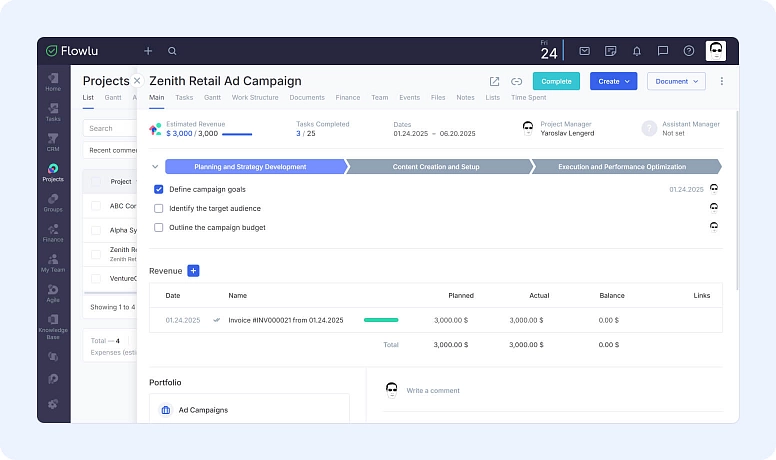The height and width of the screenshot is (460, 776).
Task: Uncheck Define campaign goals task
Action: click(159, 189)
